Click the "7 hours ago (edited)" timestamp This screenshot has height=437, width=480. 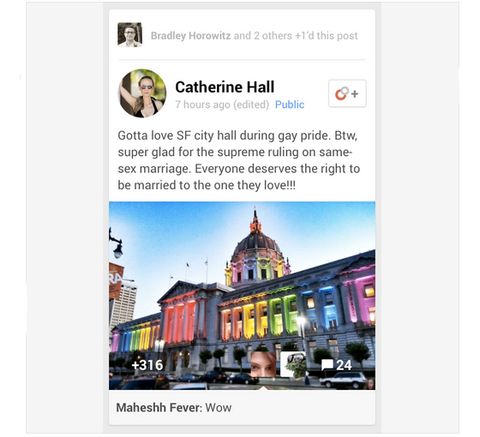point(222,105)
